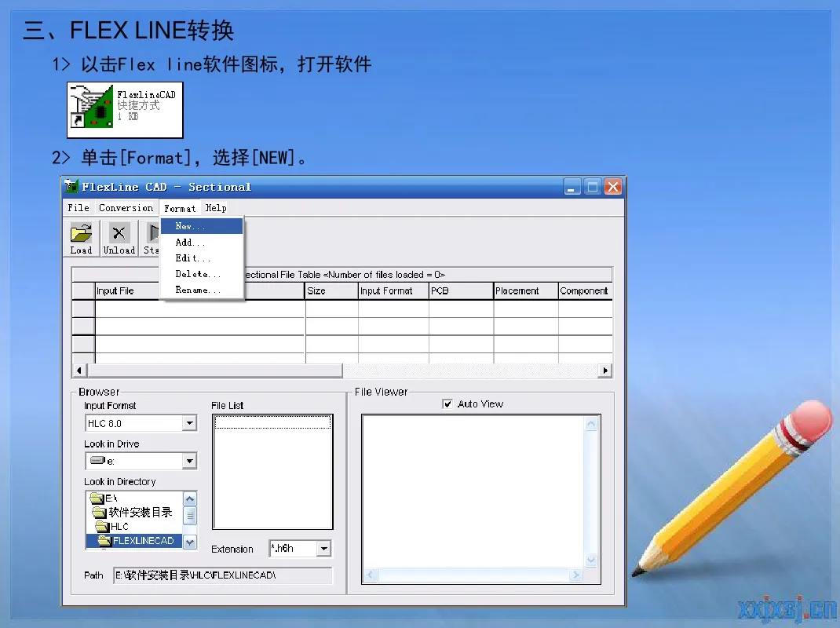Viewport: 840px width, 628px height.
Task: Open the FlexlineCAD shortcut icon
Action: pos(93,105)
